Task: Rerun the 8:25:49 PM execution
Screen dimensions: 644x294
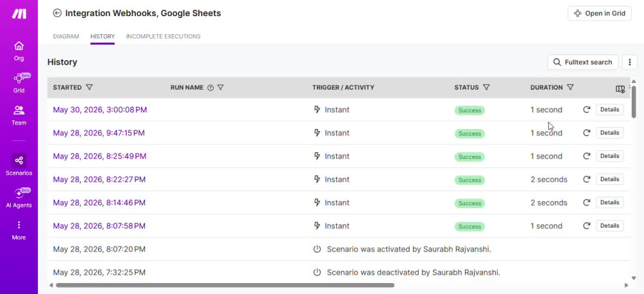Action: coord(587,156)
